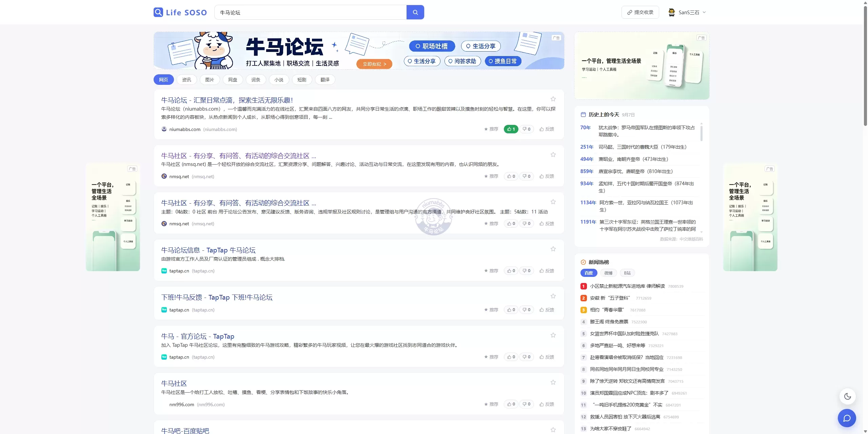Upvote the niumabbs.com result
Viewport: 868px width, 434px height.
pos(511,129)
